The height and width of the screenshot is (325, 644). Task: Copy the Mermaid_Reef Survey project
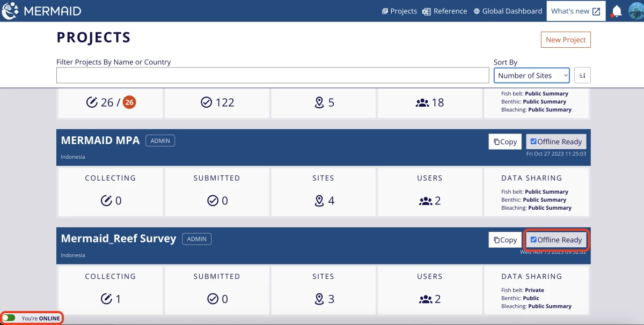(505, 240)
